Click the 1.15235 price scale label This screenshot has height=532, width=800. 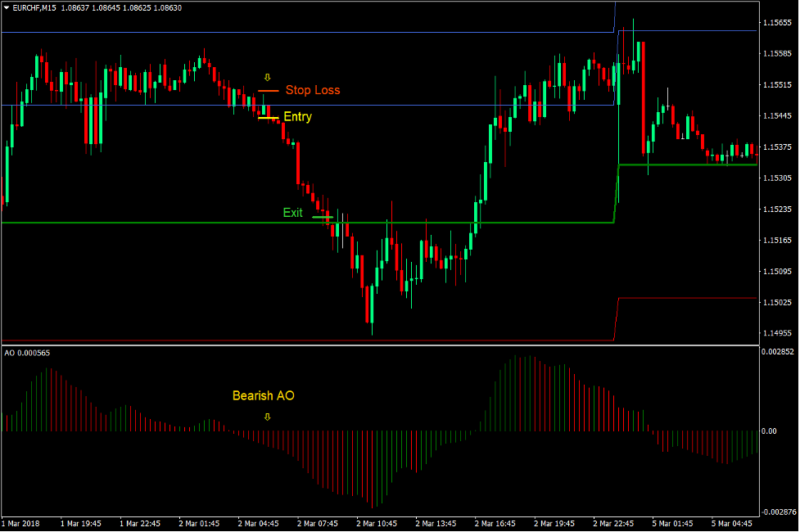[x=775, y=210]
